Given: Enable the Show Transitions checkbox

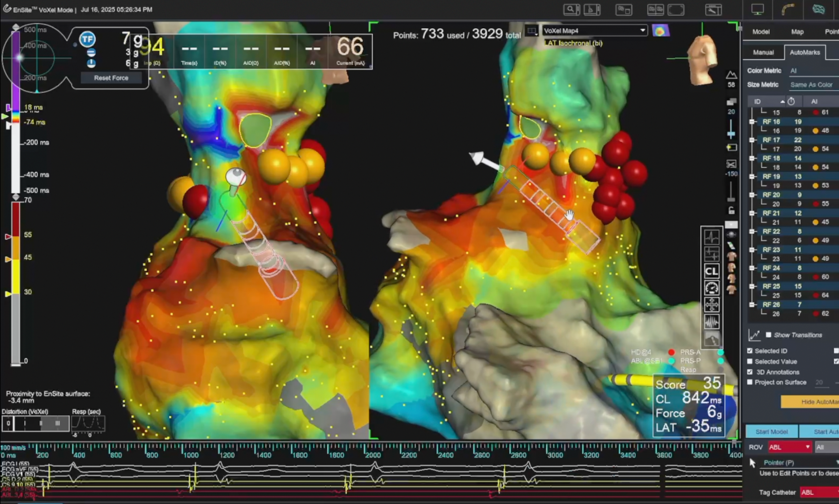Looking at the screenshot, I should pos(768,335).
